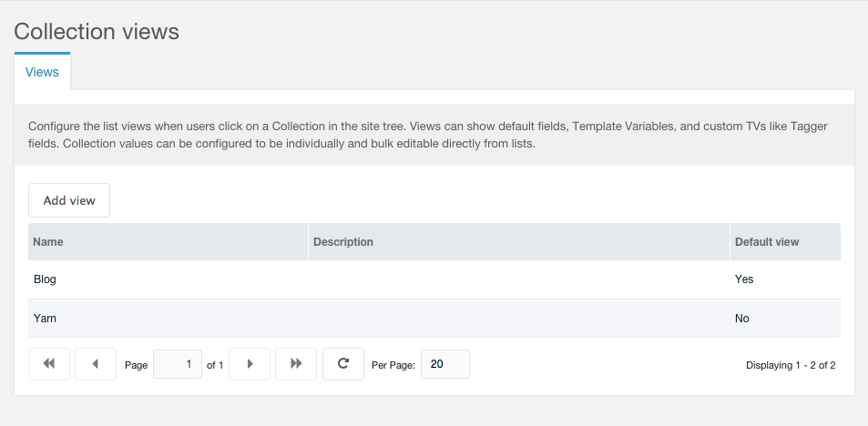The width and height of the screenshot is (868, 426).
Task: Refresh the views grid
Action: point(343,364)
